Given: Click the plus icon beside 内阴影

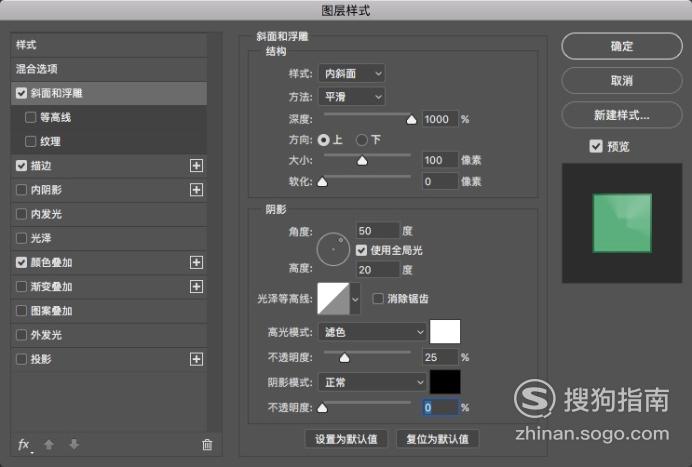Looking at the screenshot, I should click(196, 190).
